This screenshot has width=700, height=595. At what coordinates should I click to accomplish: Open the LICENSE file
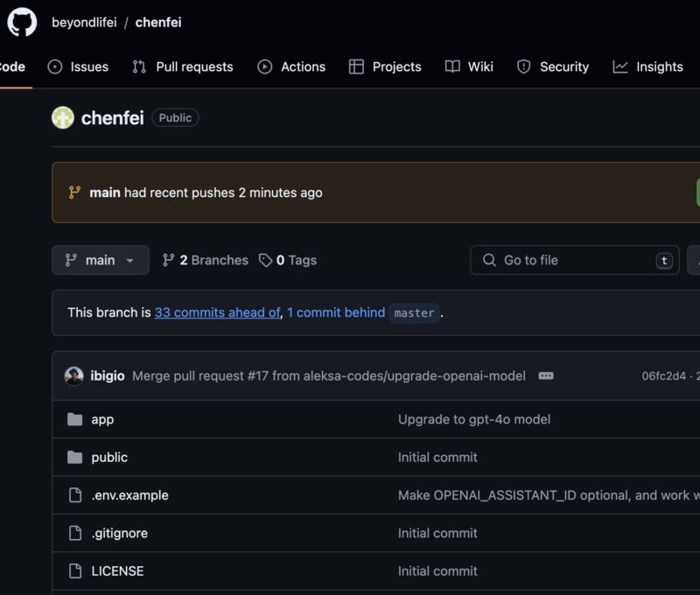[x=117, y=571]
